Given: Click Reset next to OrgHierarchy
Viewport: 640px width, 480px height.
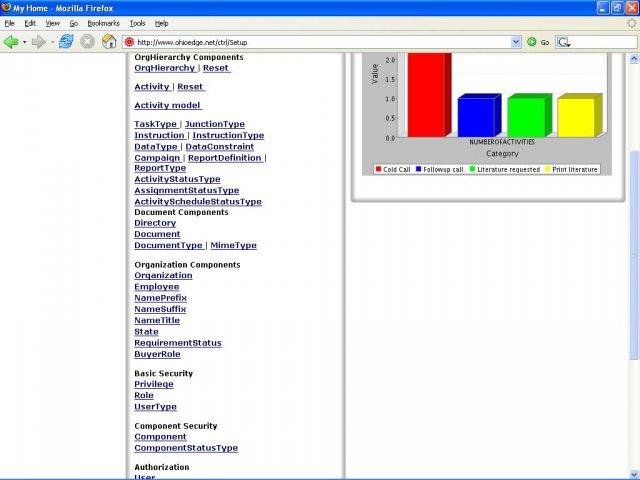Looking at the screenshot, I should pyautogui.click(x=216, y=68).
